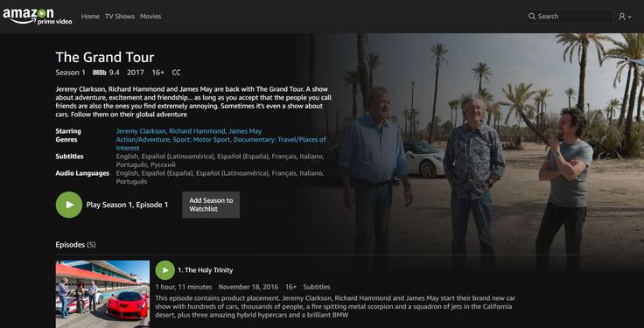
Task: Click the search magnifier icon
Action: tap(532, 17)
